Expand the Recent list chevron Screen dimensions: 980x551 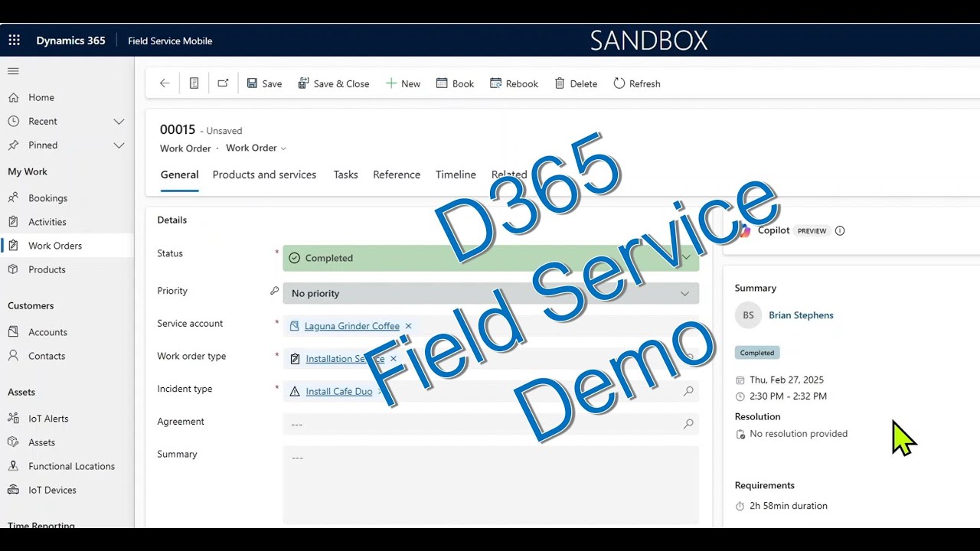point(119,121)
